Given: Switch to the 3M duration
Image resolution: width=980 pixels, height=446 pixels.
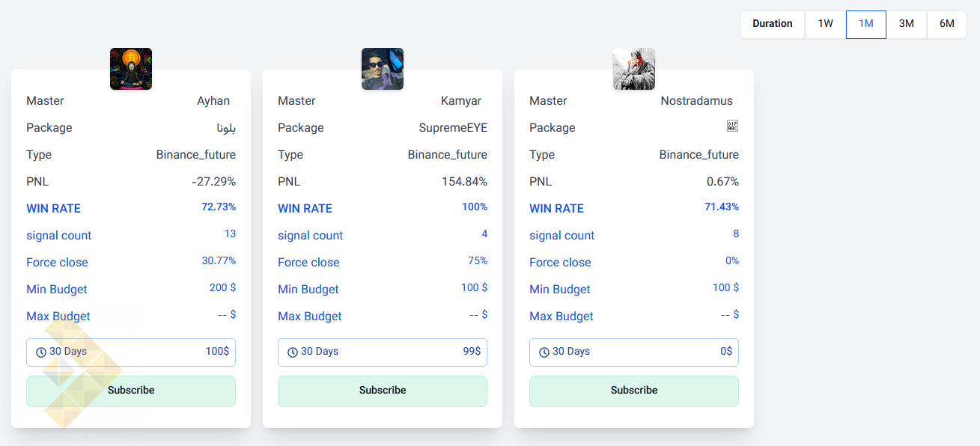Looking at the screenshot, I should click(x=907, y=24).
